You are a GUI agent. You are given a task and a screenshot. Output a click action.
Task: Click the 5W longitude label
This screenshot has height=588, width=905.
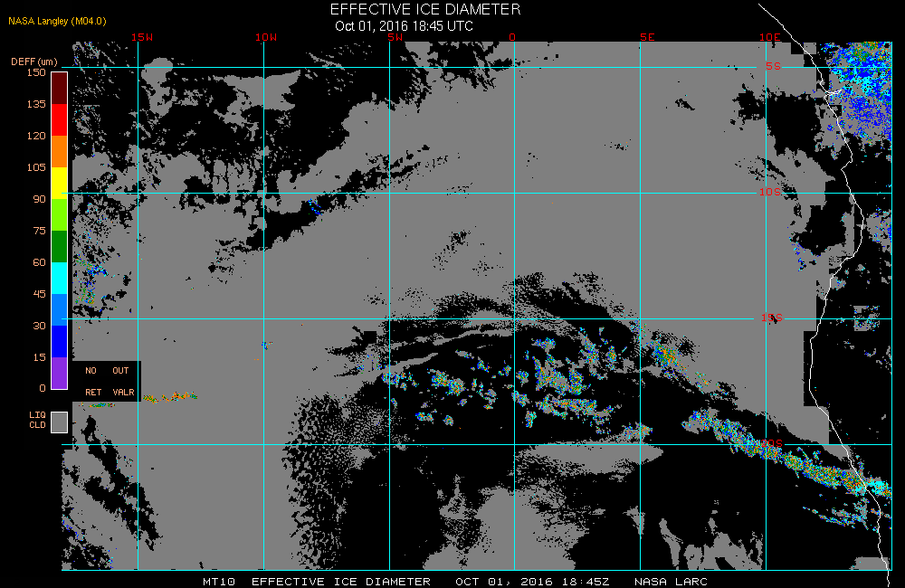pos(395,37)
